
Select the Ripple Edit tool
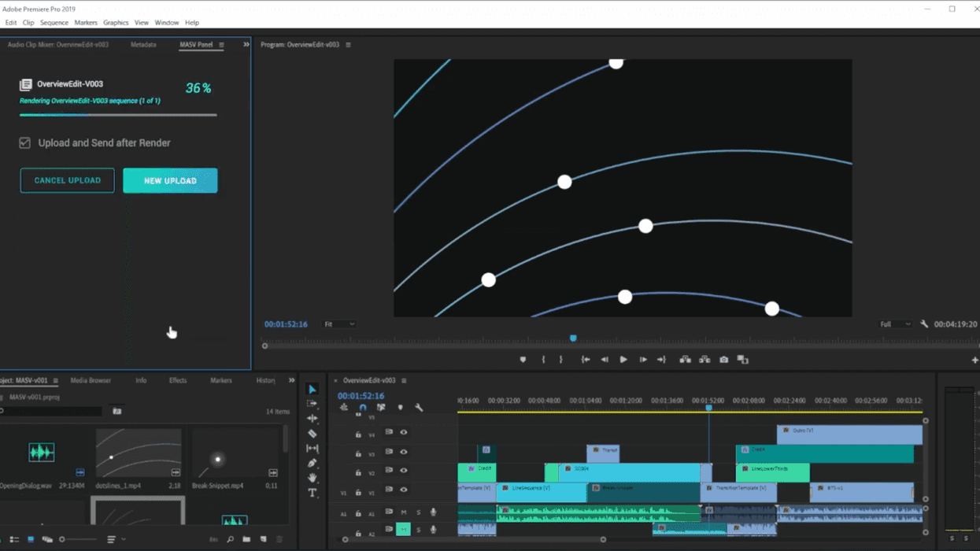[312, 419]
